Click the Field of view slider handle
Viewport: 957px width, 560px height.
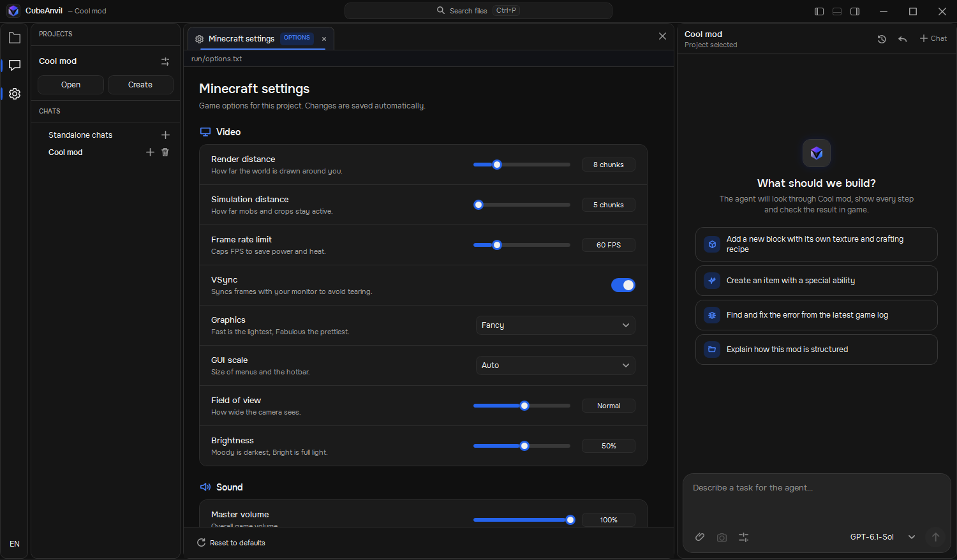click(524, 406)
